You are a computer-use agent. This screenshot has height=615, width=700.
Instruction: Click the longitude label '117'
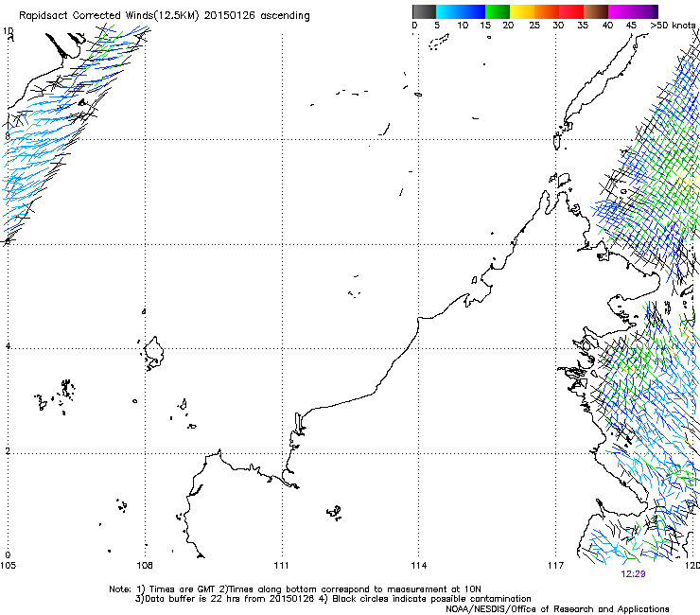pos(556,566)
